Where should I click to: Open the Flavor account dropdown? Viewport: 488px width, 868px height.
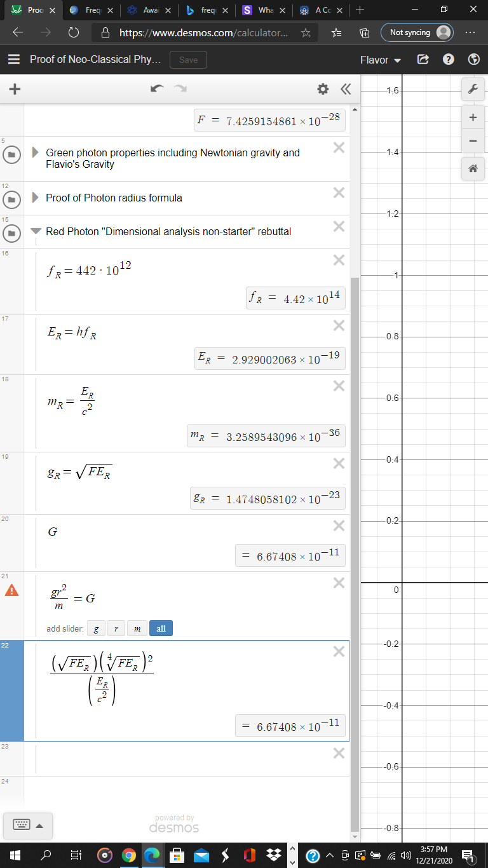click(x=381, y=60)
